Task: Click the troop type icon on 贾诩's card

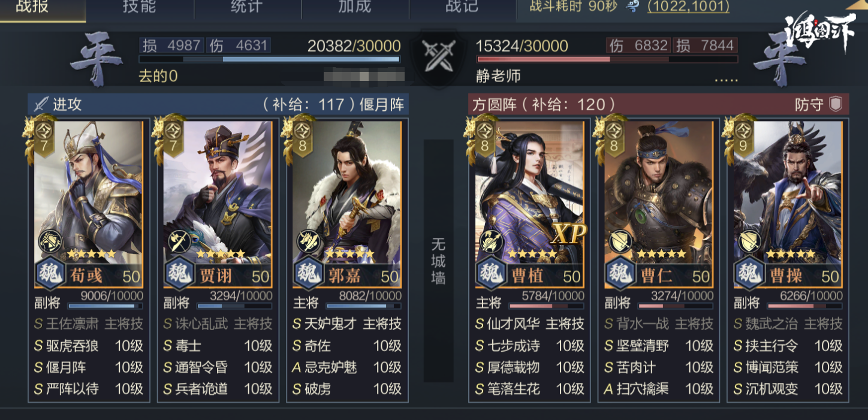Action: click(179, 241)
